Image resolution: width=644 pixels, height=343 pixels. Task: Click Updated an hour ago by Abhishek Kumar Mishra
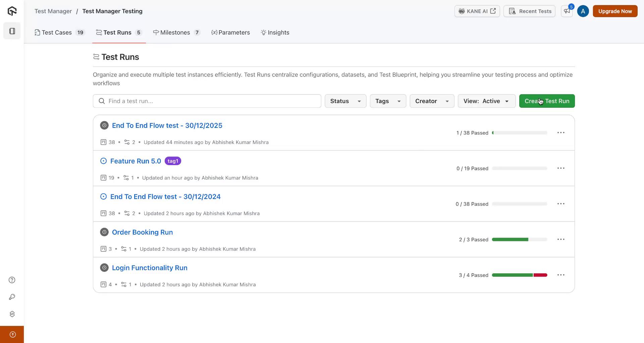click(x=200, y=178)
